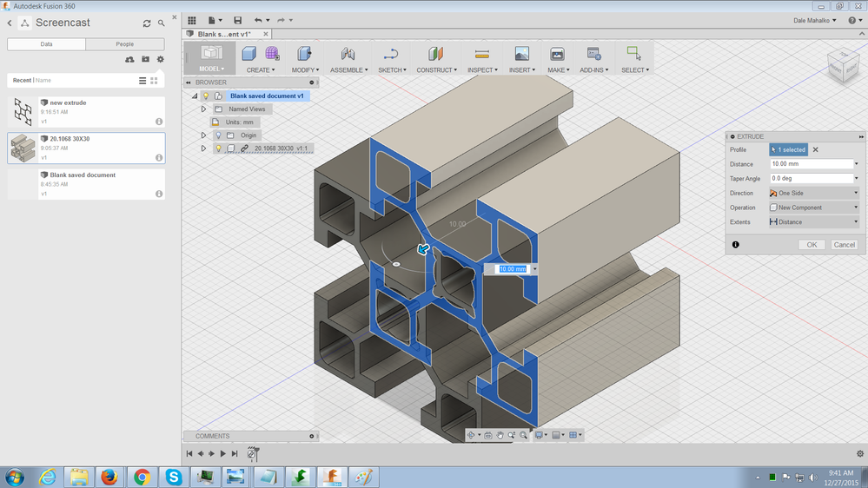Click the Taper Angle input field
The image size is (868, 488).
tap(810, 178)
